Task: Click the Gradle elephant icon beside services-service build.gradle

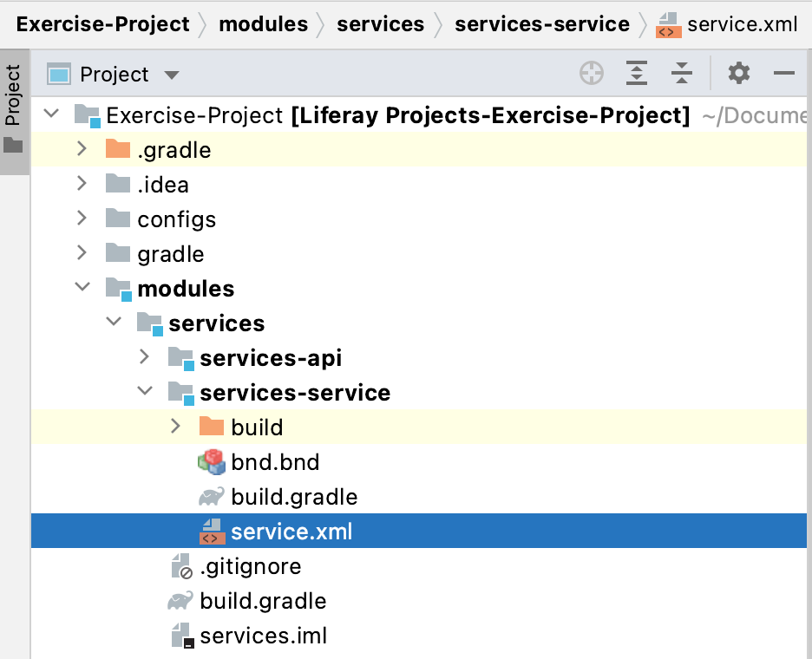Action: click(x=212, y=497)
